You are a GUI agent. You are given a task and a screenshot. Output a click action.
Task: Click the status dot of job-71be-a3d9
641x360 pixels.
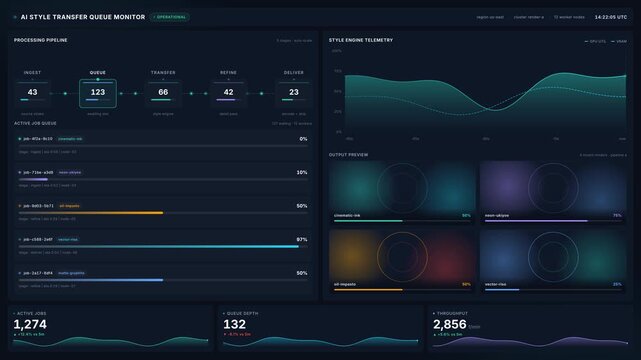pyautogui.click(x=20, y=172)
